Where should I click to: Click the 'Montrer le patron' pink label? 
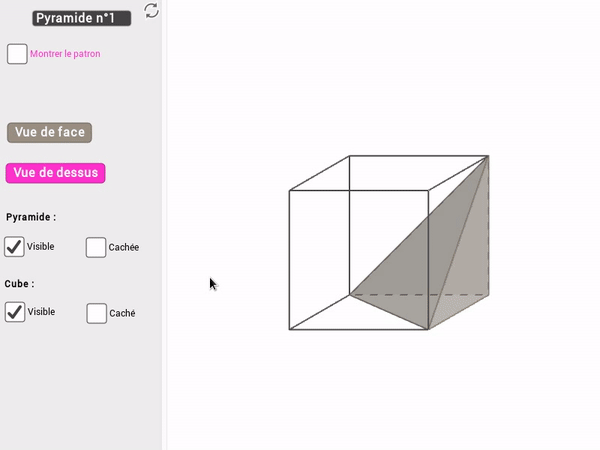tap(65, 54)
